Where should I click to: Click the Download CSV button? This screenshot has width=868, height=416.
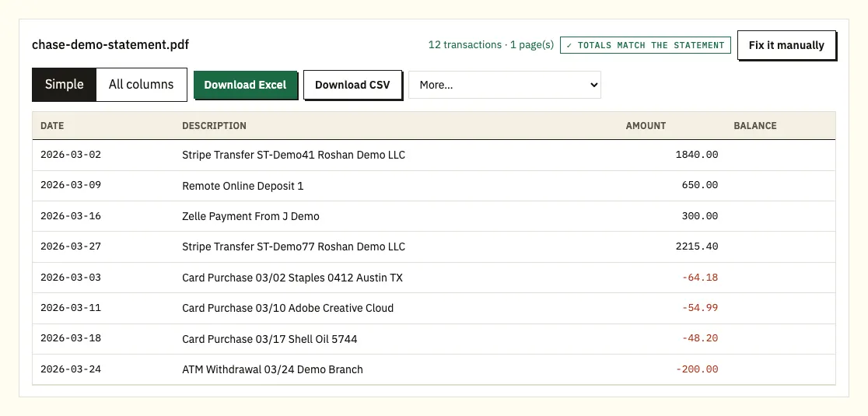click(x=352, y=86)
